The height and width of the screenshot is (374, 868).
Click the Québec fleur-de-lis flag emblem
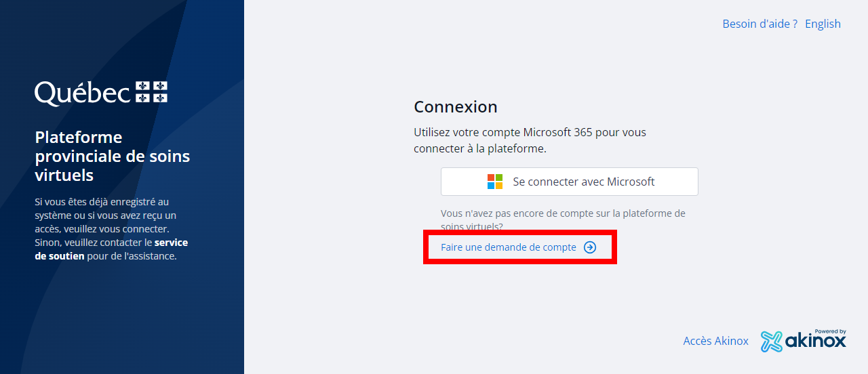point(151,92)
